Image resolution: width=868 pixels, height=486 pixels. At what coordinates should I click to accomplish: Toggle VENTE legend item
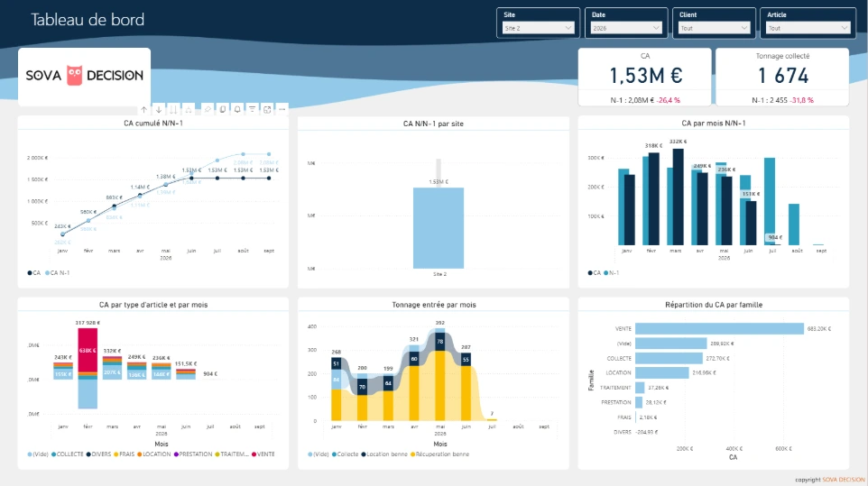[263, 454]
